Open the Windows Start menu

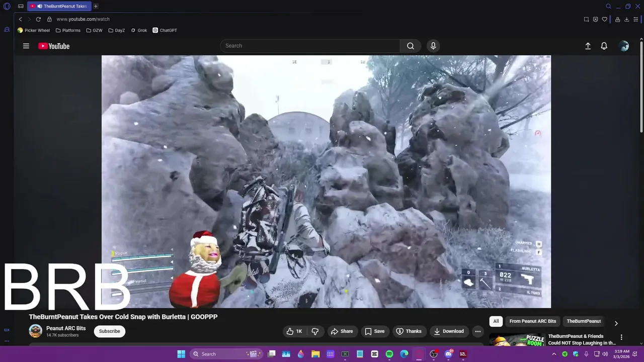[x=181, y=354]
